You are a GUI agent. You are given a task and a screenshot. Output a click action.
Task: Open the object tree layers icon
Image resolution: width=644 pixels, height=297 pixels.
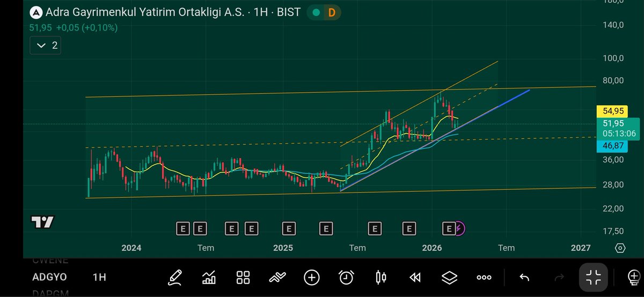(449, 277)
